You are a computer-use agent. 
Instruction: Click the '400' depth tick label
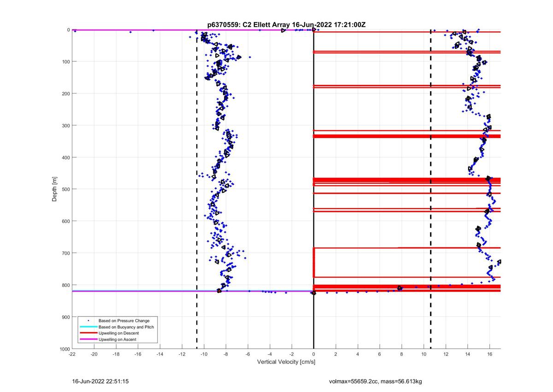tap(65, 158)
